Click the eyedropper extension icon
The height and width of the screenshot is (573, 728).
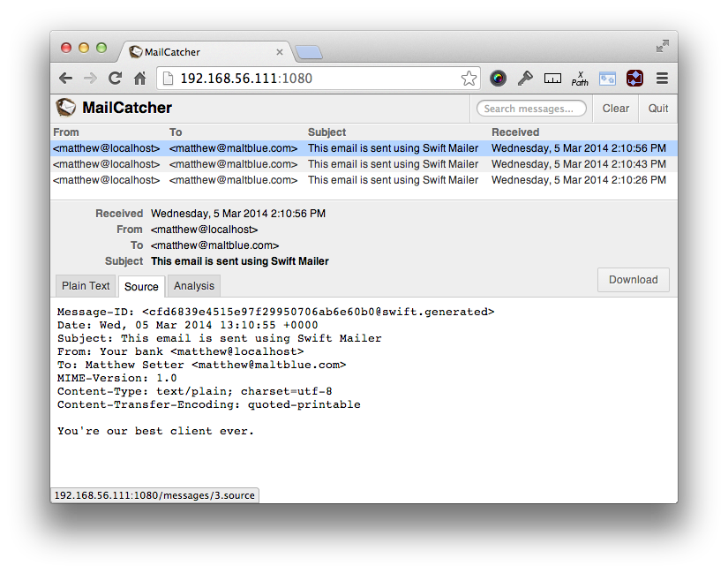tap(525, 78)
